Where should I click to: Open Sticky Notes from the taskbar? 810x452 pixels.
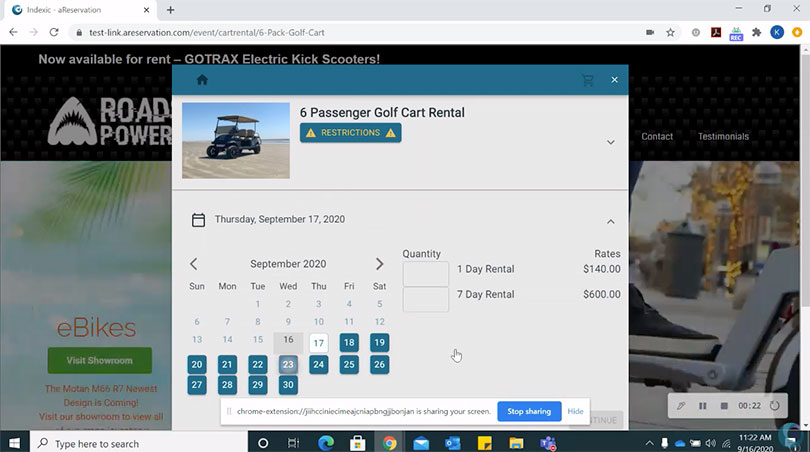tap(485, 443)
